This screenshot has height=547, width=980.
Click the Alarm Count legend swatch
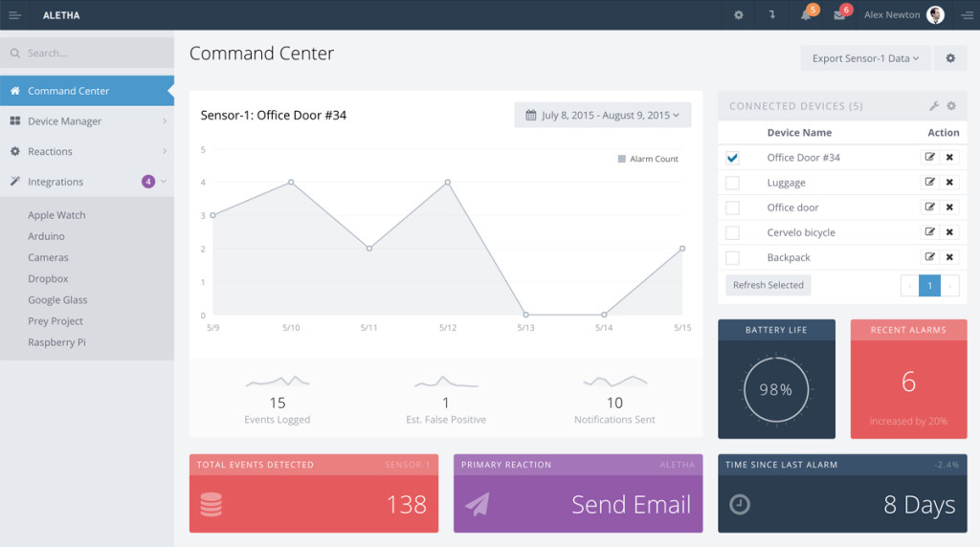[x=621, y=159]
